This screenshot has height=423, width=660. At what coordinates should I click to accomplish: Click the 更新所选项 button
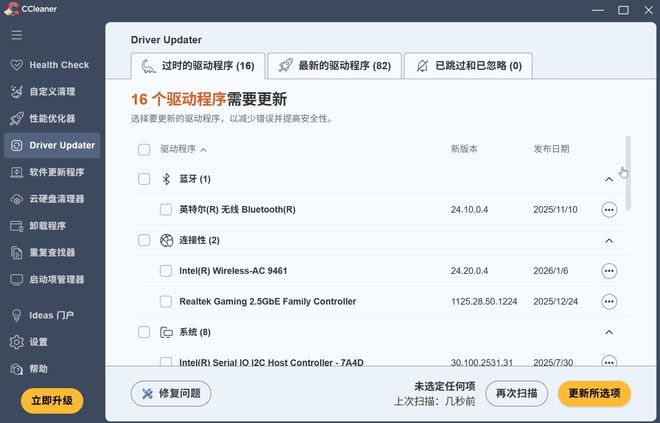(594, 394)
